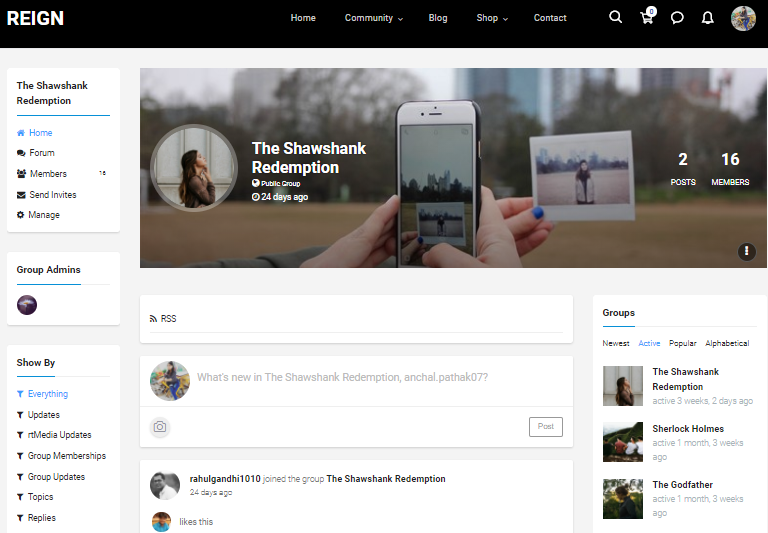Open The Shawshank Redemption in Groups widget

[x=685, y=379]
